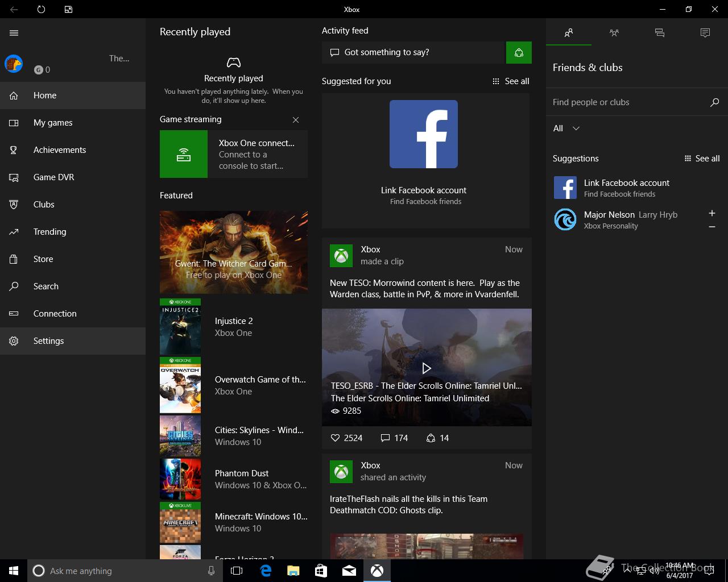
Task: Switch to the Messages tab
Action: tap(660, 33)
